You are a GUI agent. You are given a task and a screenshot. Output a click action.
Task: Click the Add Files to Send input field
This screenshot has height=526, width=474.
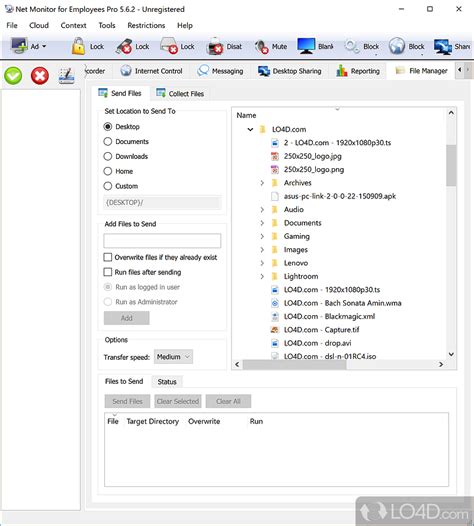162,241
